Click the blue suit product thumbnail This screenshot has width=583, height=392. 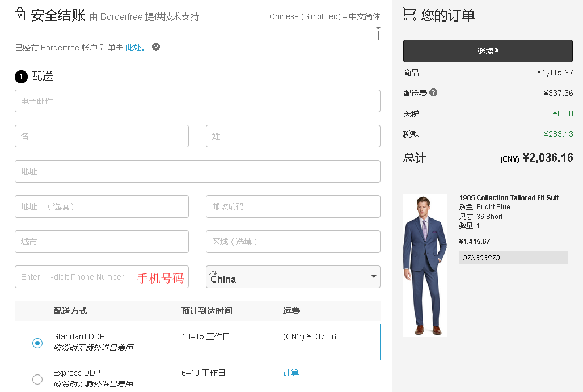425,265
